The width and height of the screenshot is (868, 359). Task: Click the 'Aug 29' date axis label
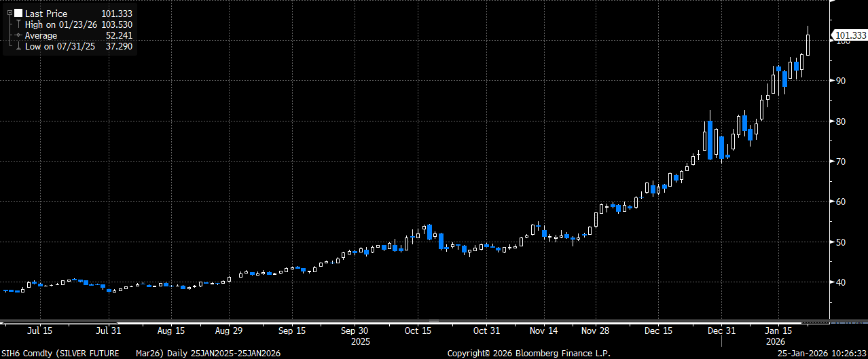click(228, 331)
